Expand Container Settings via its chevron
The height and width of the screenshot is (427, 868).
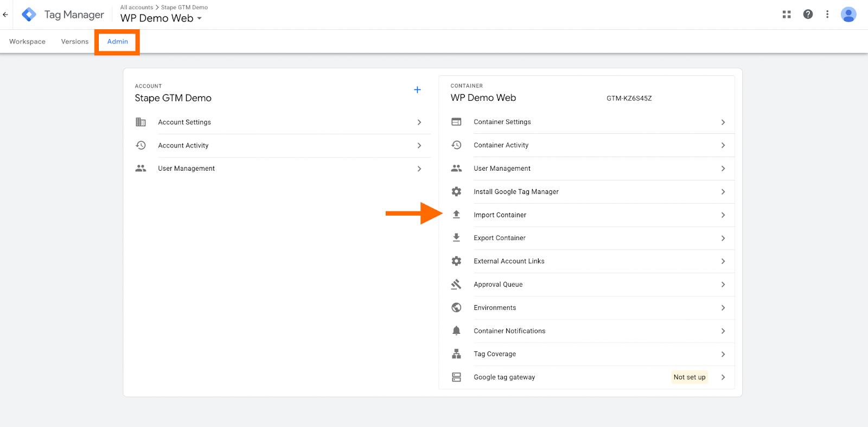coord(723,122)
